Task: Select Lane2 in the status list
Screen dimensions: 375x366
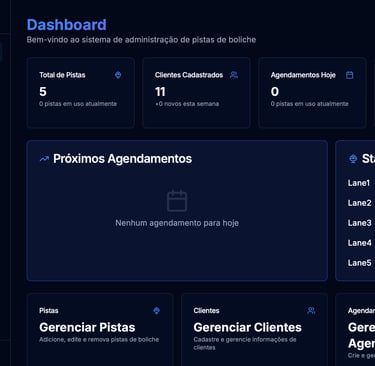Action: pyautogui.click(x=359, y=203)
